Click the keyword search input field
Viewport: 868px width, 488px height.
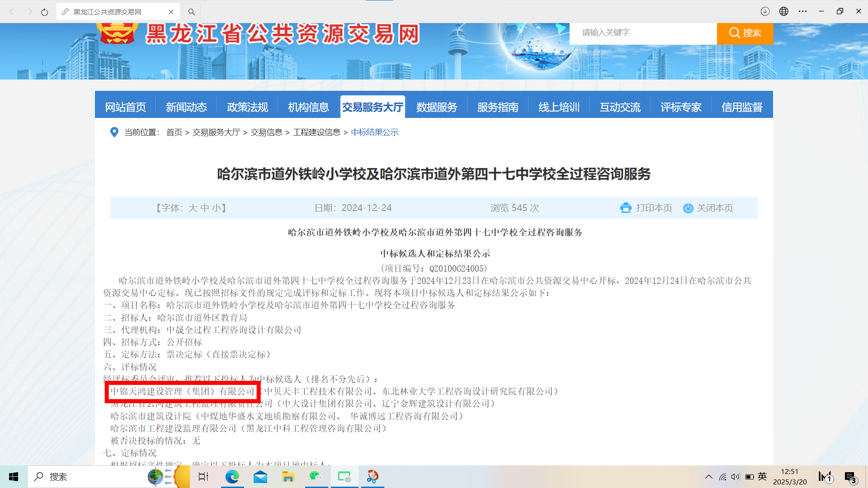[x=642, y=33]
